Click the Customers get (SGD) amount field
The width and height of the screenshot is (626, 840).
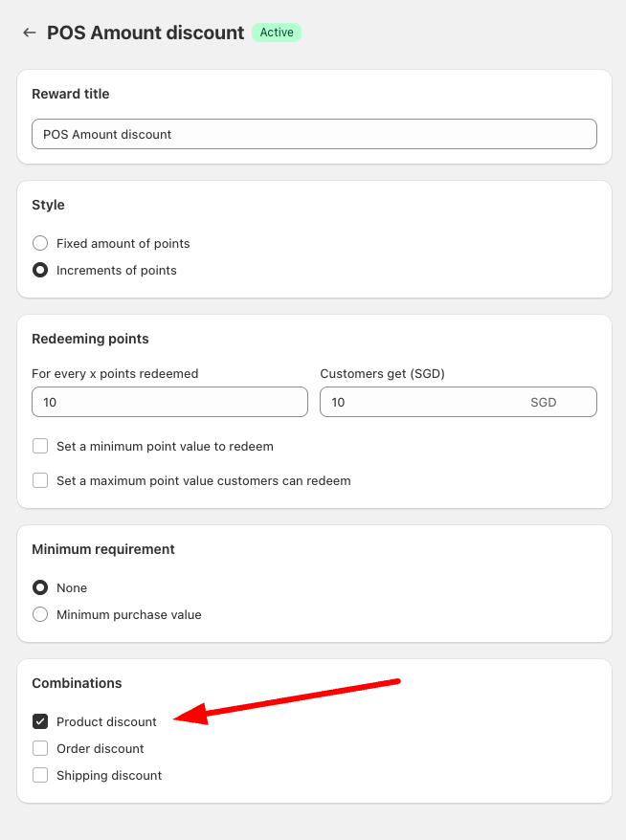tap(421, 402)
